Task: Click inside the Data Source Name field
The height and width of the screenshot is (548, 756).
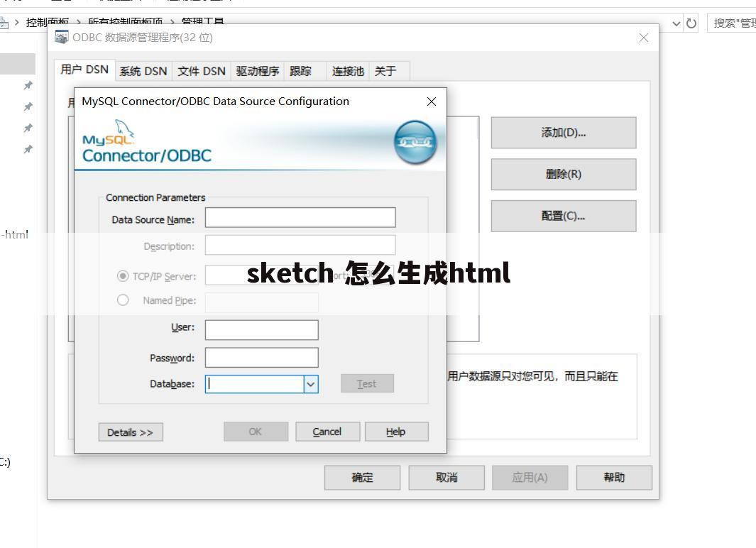Action: click(300, 217)
